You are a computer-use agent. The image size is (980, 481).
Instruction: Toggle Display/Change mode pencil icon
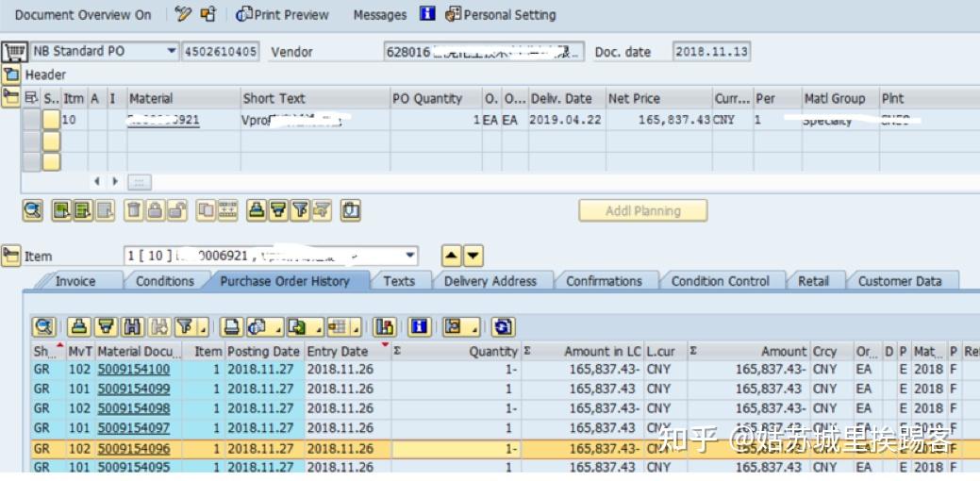[x=183, y=14]
